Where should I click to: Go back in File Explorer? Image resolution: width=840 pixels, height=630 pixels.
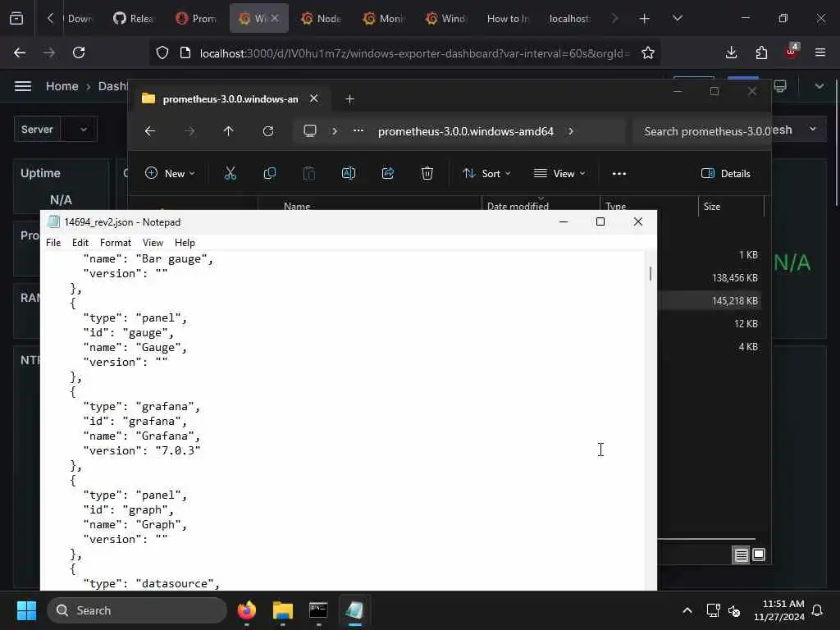coord(150,131)
